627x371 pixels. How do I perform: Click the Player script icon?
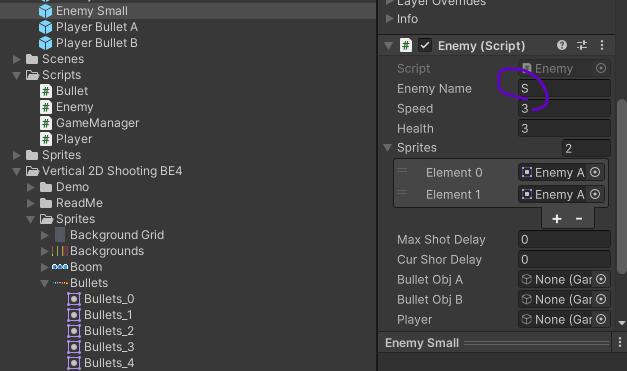46,139
